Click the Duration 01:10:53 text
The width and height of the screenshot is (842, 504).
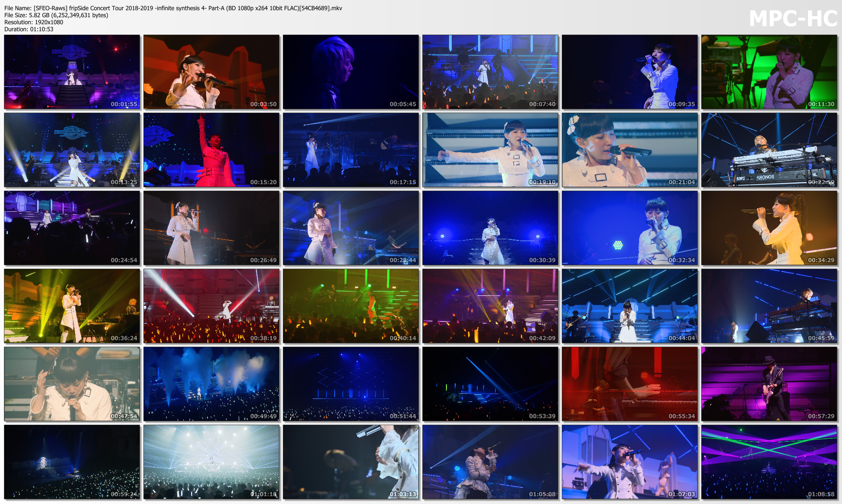[x=29, y=29]
